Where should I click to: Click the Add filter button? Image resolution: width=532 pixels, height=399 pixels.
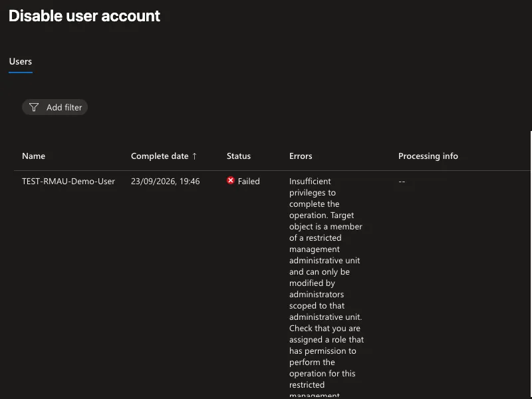pos(55,107)
